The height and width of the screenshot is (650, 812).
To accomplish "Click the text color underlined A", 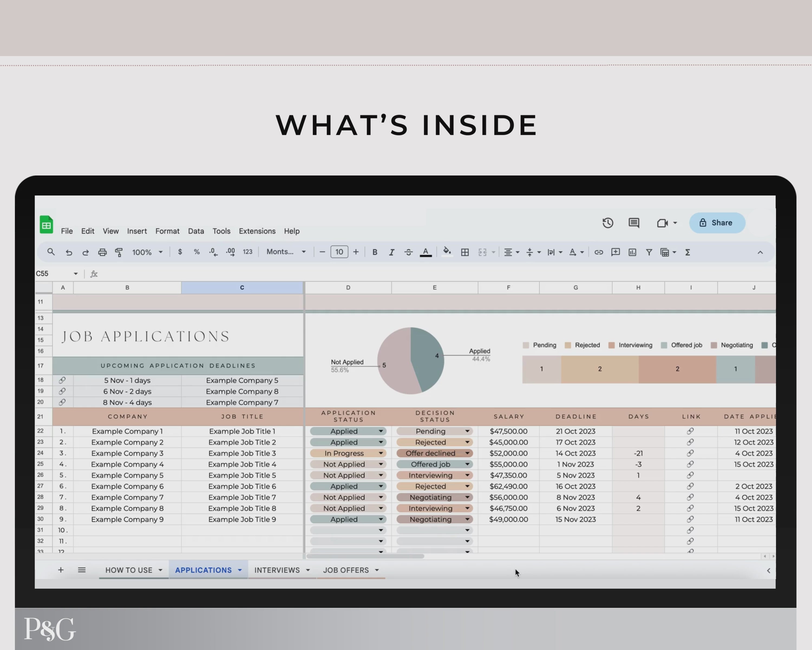I will click(x=425, y=252).
